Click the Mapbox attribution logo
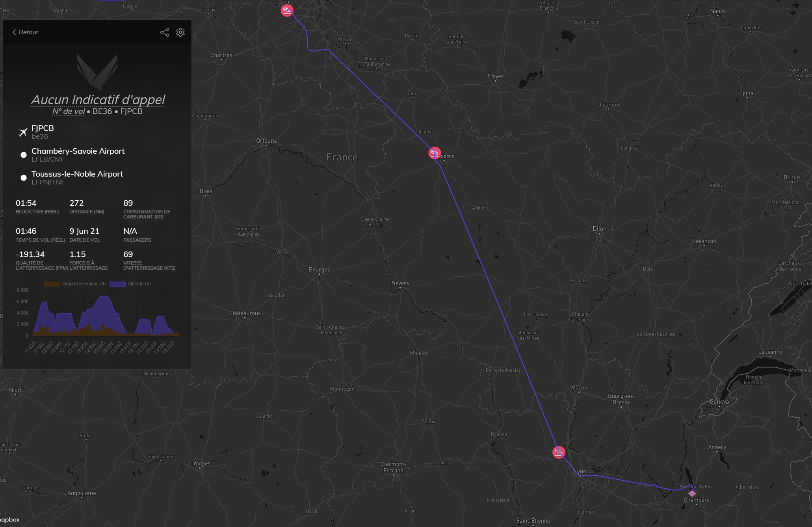Screen dimensions: 812x527 9,520
